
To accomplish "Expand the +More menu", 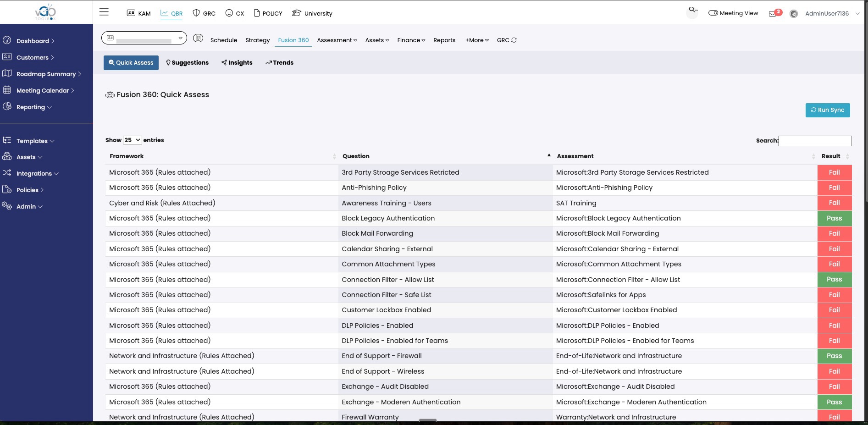I will coord(477,40).
